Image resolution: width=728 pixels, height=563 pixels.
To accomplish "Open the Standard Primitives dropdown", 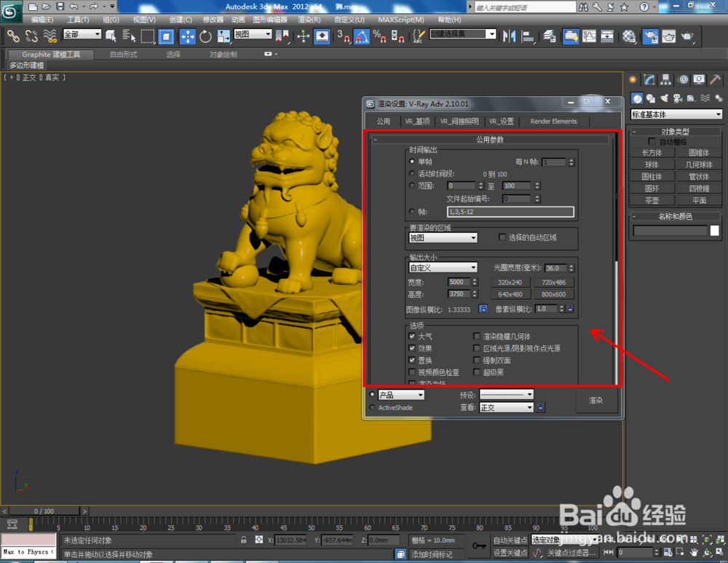I will pyautogui.click(x=676, y=114).
